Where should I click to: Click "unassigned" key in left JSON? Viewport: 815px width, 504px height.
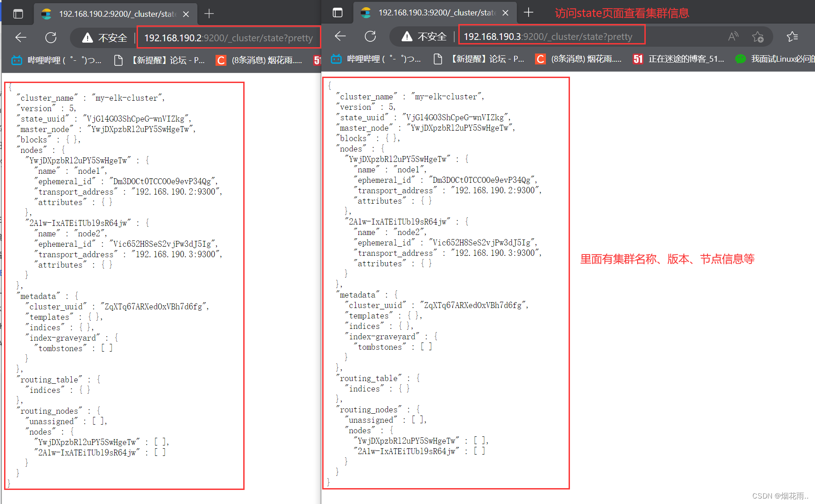(52, 421)
